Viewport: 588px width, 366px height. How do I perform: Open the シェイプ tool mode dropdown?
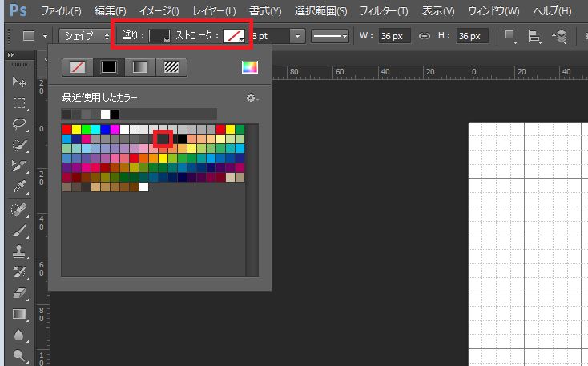tap(85, 36)
